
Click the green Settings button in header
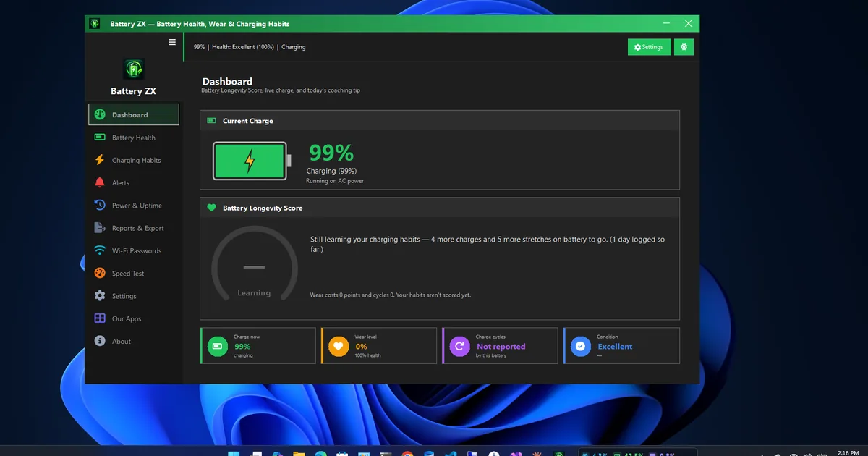click(x=649, y=47)
